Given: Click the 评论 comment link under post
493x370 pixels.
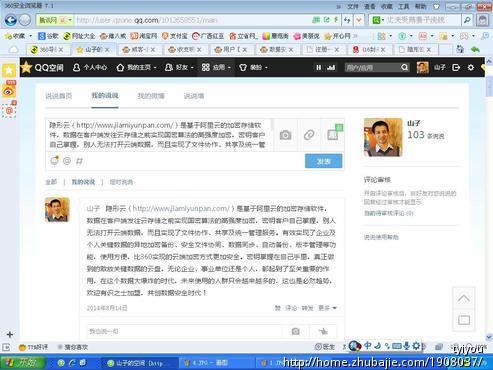Looking at the screenshot, I should tap(291, 308).
